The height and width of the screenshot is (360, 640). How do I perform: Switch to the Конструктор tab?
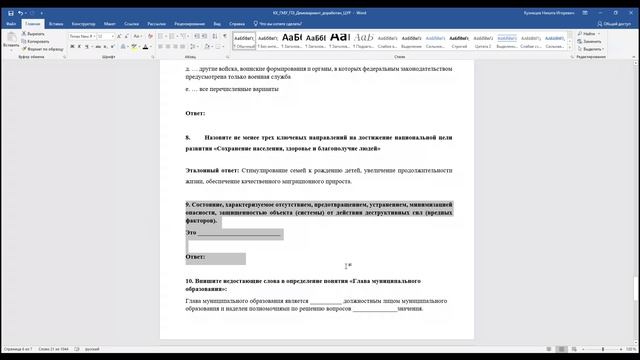[83, 24]
